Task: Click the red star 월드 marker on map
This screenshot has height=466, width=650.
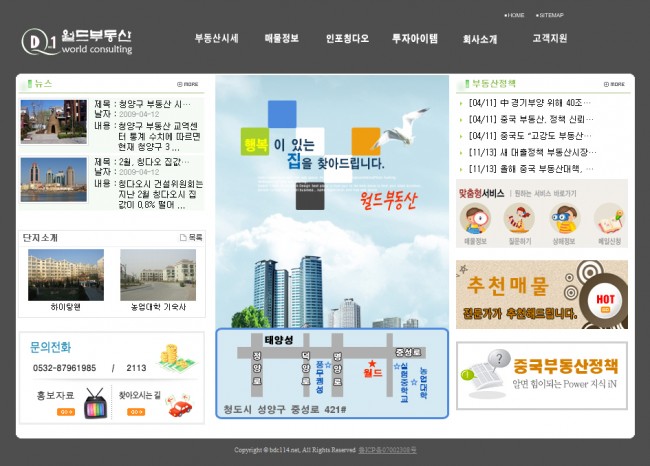Action: [372, 369]
